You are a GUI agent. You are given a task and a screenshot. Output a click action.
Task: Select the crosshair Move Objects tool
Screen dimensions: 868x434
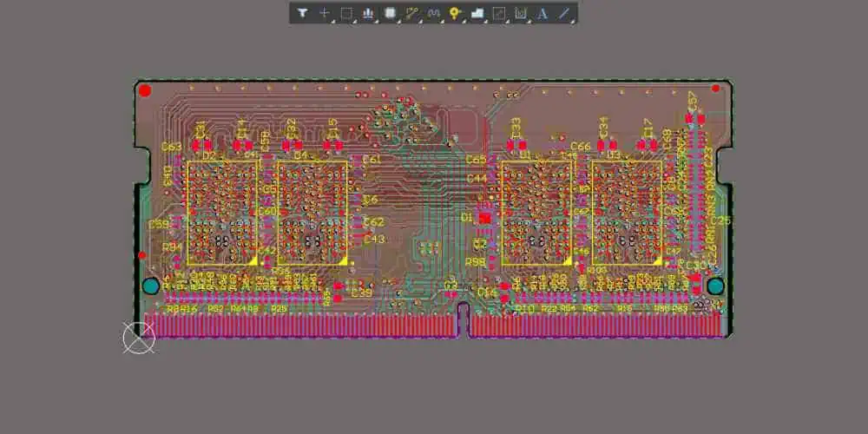click(x=325, y=13)
